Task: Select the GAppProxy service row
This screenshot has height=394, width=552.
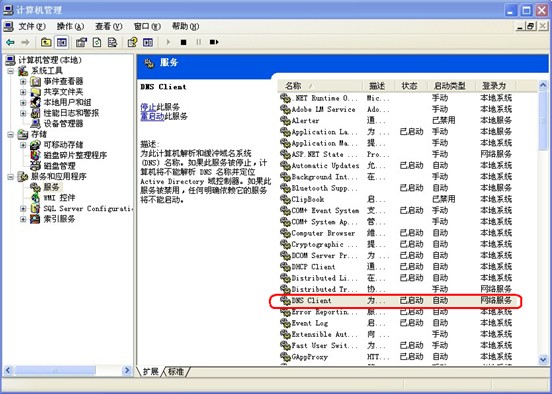Action: coord(396,357)
